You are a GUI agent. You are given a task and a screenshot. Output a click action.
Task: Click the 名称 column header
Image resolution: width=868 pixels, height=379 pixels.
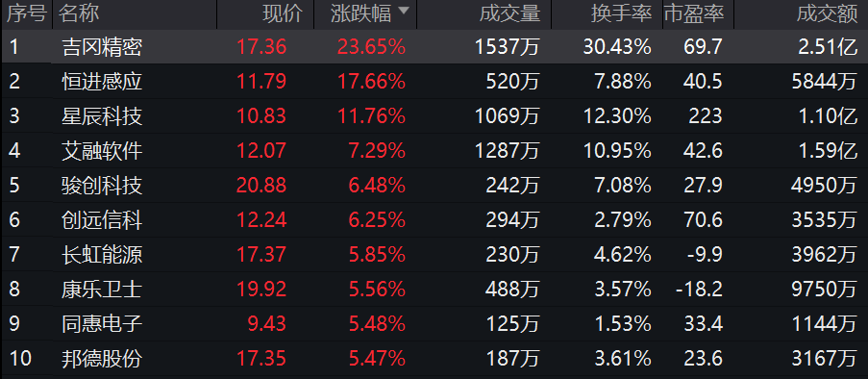click(79, 14)
